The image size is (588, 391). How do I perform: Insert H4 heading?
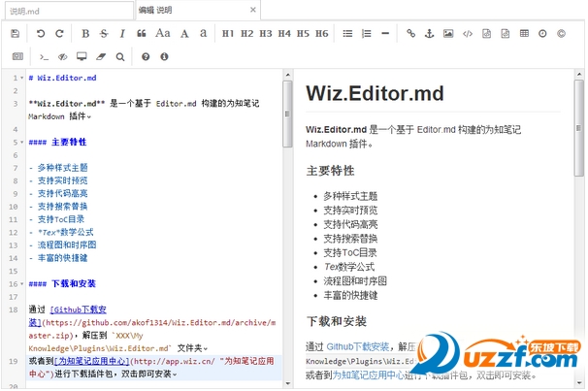284,34
